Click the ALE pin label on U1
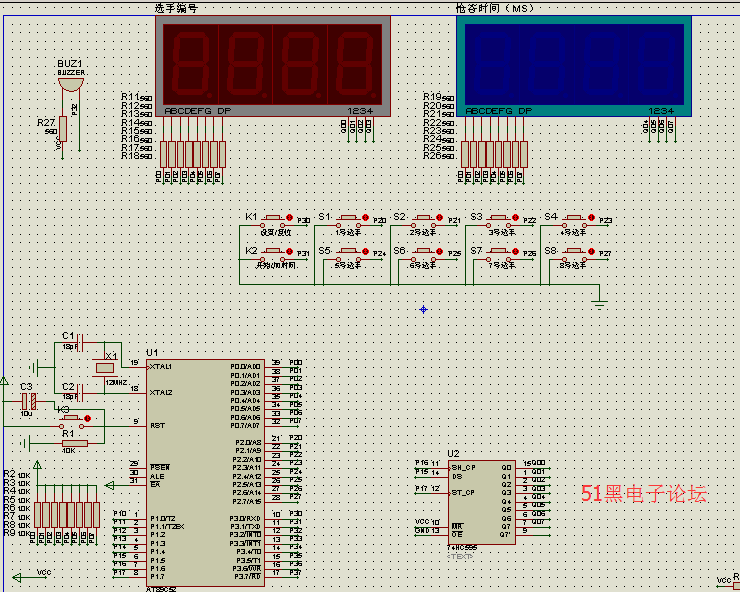This screenshot has width=740, height=592. (157, 476)
